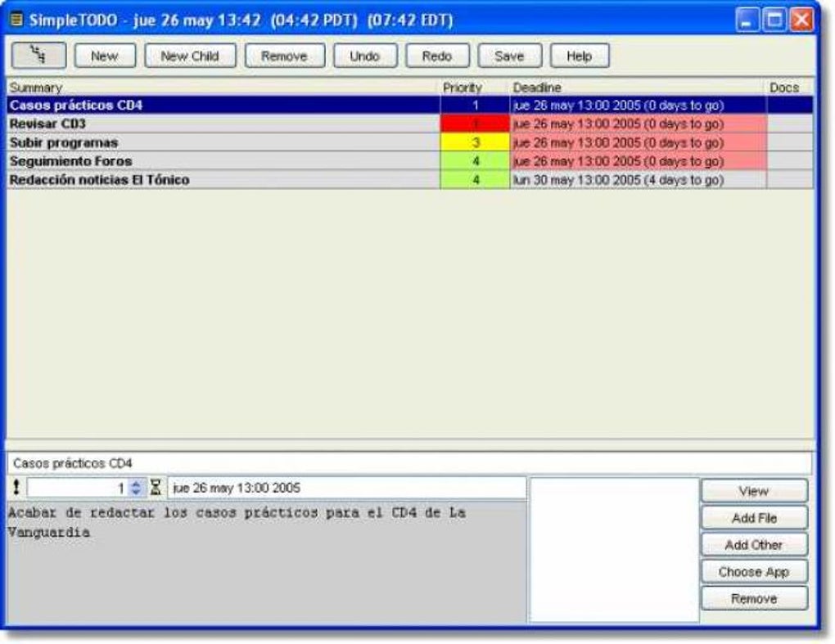This screenshot has width=835, height=644.
Task: Select the yellow priority cell of Subir programas
Action: 475,142
